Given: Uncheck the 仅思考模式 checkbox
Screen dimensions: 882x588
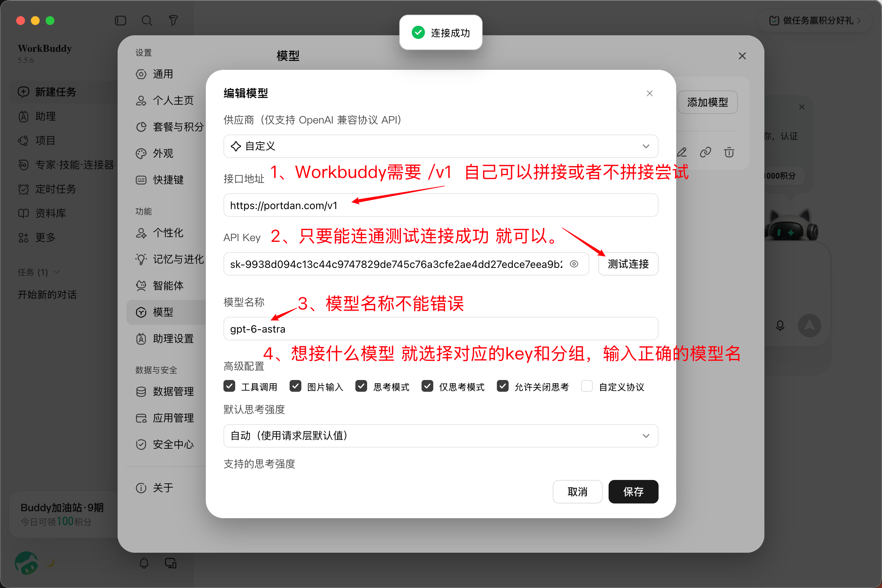Looking at the screenshot, I should point(427,386).
